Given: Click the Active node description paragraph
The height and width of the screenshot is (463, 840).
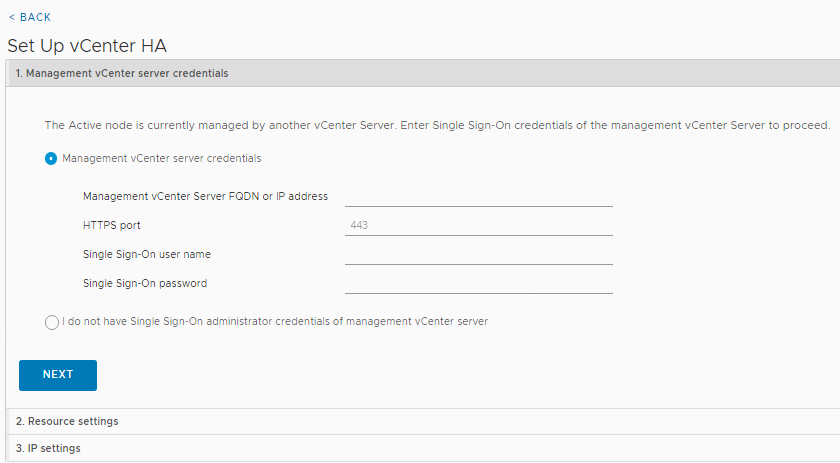Looking at the screenshot, I should (x=437, y=125).
